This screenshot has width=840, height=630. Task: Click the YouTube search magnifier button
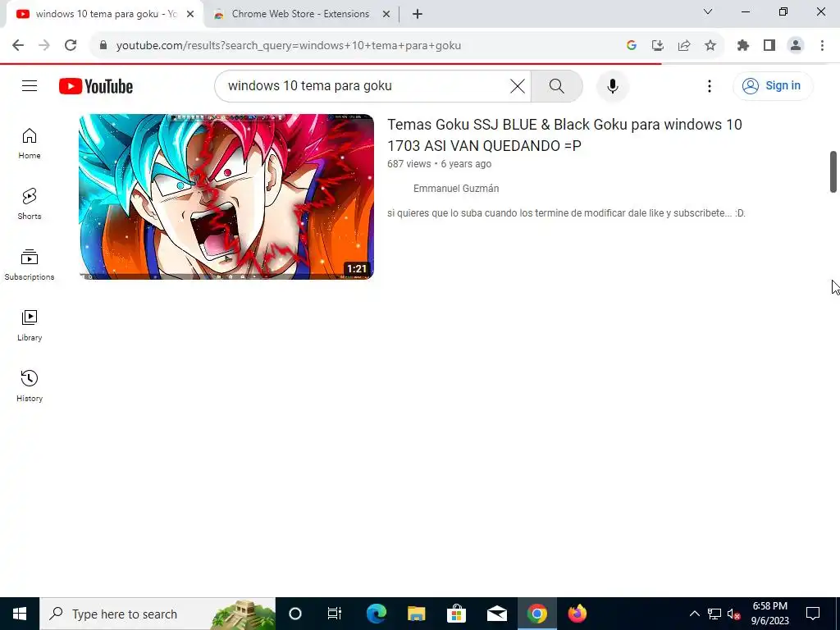pyautogui.click(x=557, y=85)
